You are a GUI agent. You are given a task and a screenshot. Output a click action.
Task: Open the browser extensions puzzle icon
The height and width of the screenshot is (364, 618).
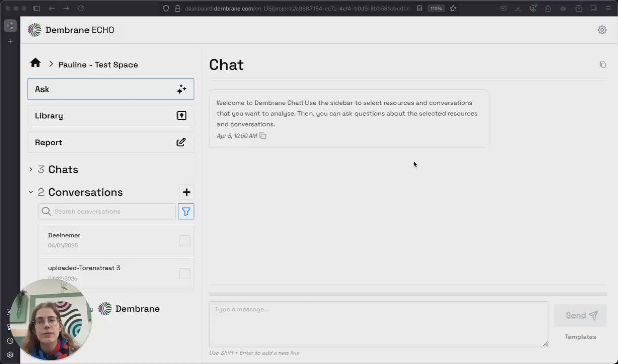pyautogui.click(x=548, y=8)
